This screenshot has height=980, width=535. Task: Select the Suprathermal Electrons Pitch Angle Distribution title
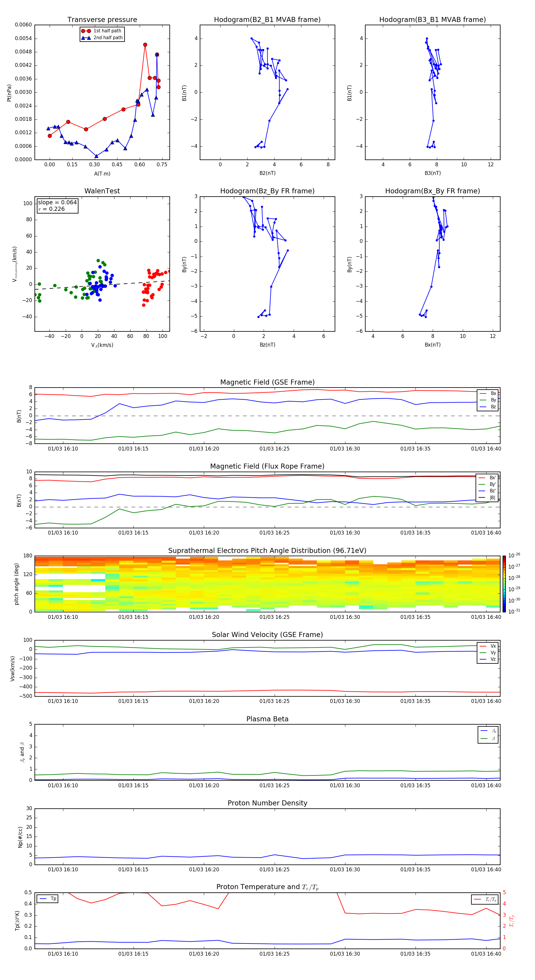pos(267,551)
